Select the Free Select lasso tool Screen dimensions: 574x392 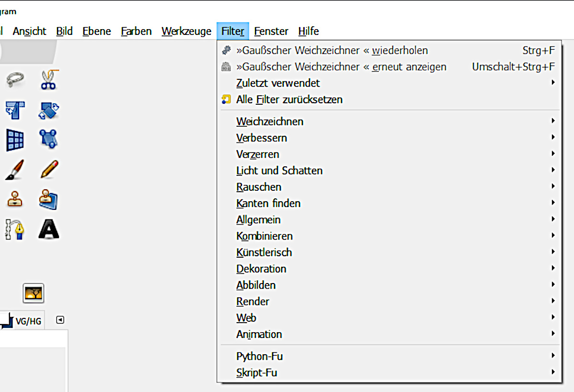(x=15, y=79)
